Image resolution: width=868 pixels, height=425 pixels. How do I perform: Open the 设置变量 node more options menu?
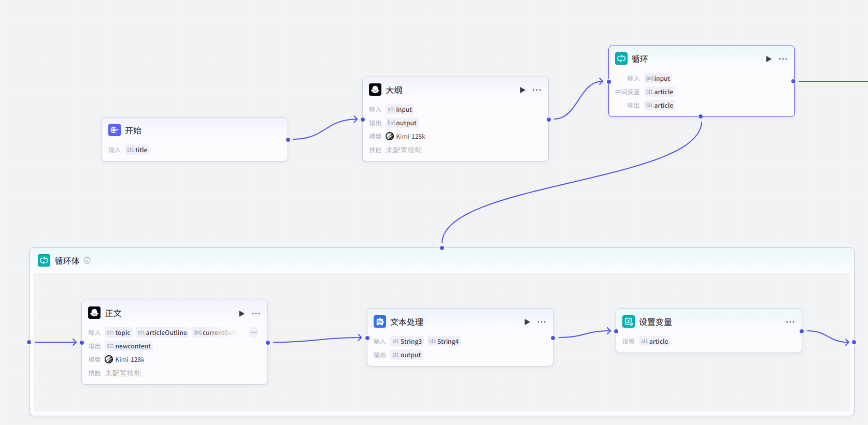coord(790,322)
